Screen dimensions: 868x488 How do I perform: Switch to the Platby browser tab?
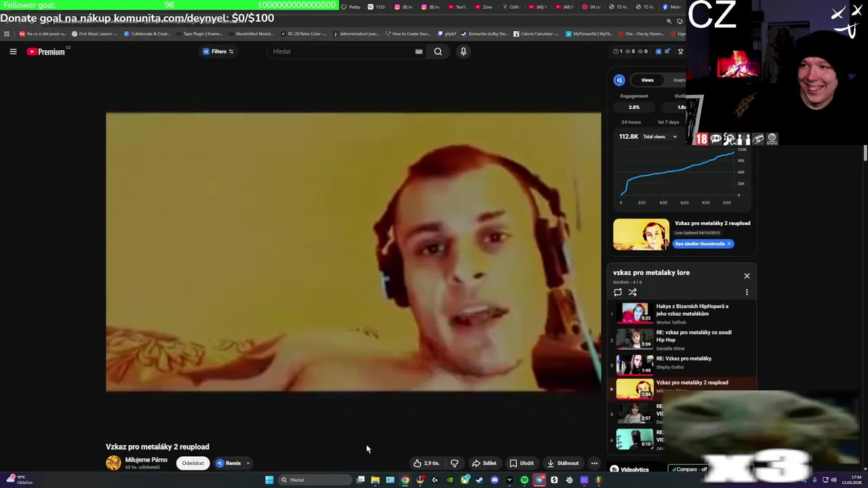(x=351, y=7)
